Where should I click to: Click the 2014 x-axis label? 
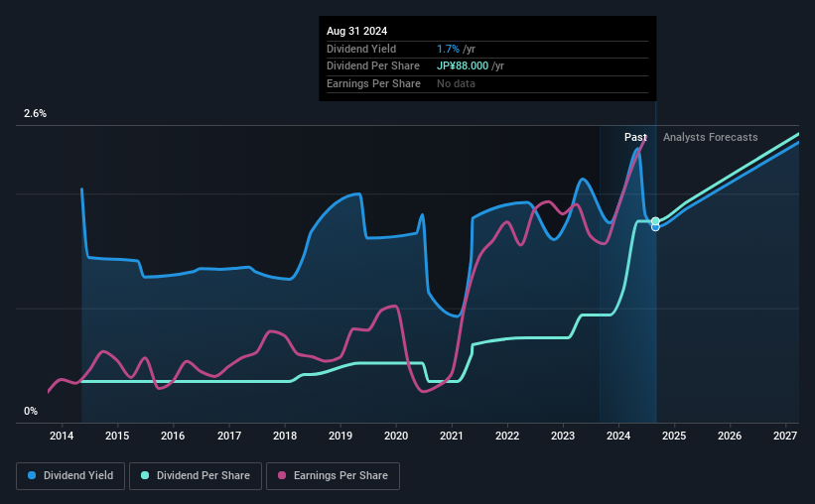click(62, 436)
